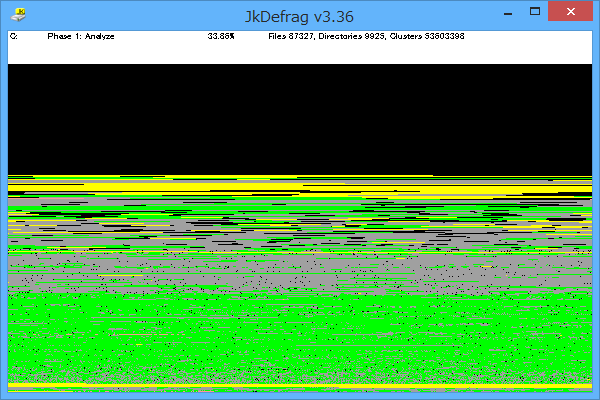Click the drive letter 'C:' label

tap(13, 36)
